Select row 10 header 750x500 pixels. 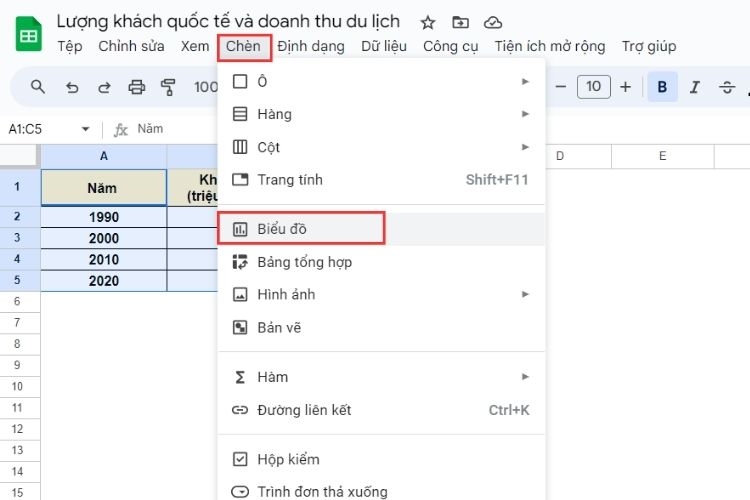point(18,387)
